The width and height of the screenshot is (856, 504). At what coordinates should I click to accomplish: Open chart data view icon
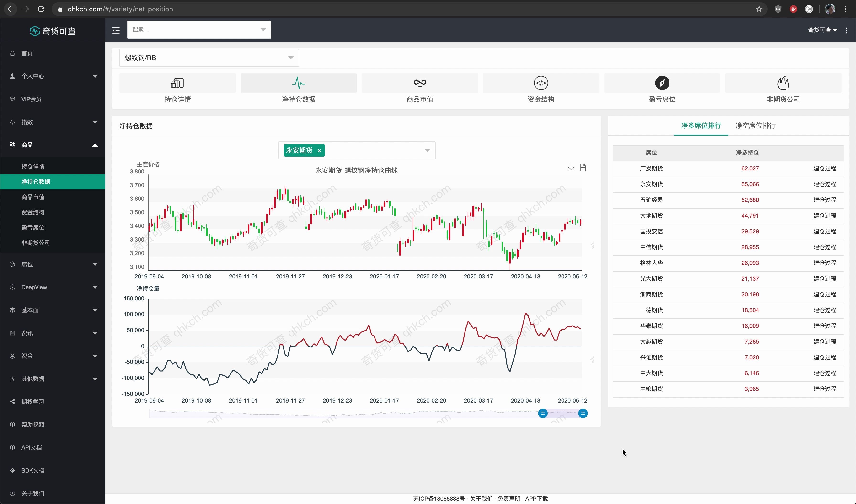coord(583,168)
